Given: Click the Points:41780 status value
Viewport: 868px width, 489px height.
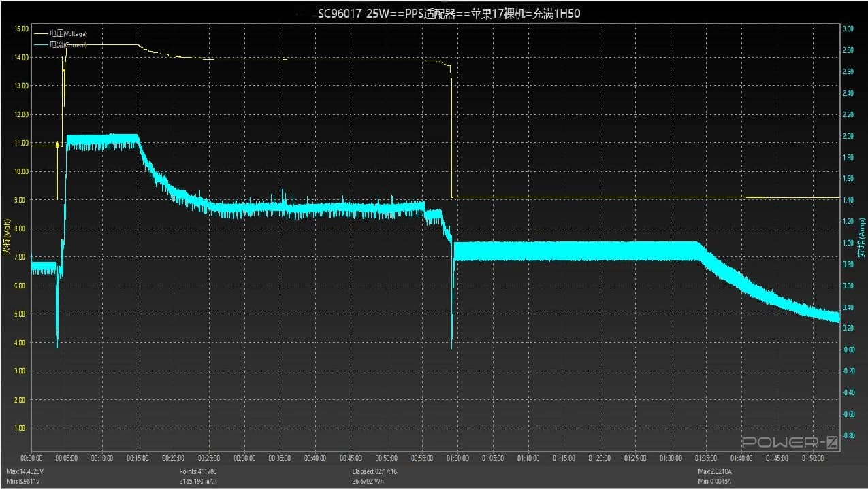Looking at the screenshot, I should click(x=197, y=471).
